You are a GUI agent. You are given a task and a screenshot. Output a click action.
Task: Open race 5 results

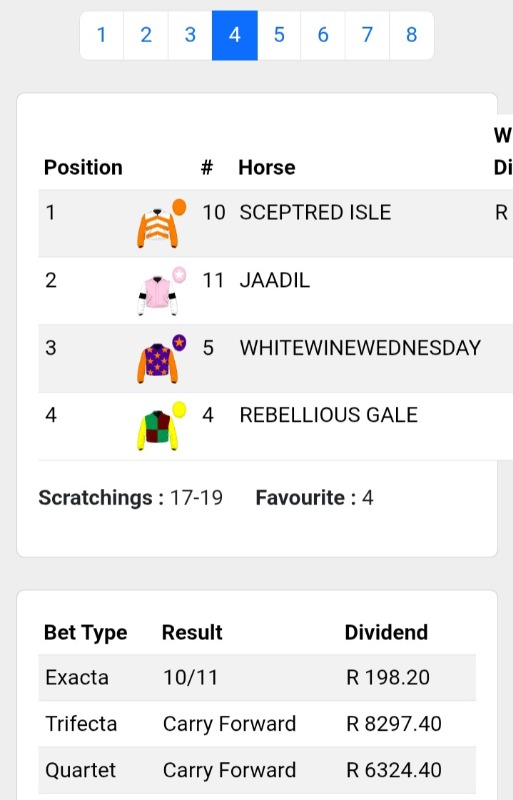pyautogui.click(x=279, y=35)
